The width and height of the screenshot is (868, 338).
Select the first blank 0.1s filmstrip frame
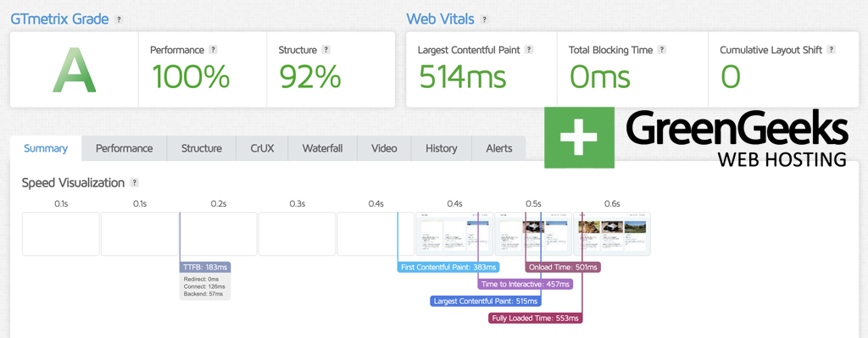61,234
